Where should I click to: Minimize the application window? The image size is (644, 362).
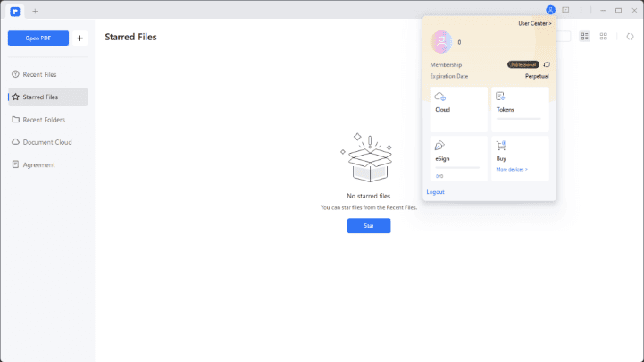pos(603,10)
